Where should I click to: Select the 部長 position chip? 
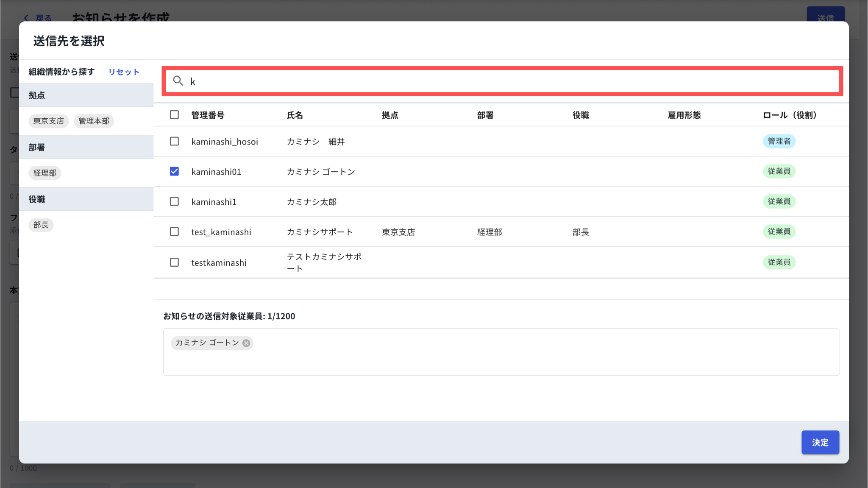pos(41,225)
